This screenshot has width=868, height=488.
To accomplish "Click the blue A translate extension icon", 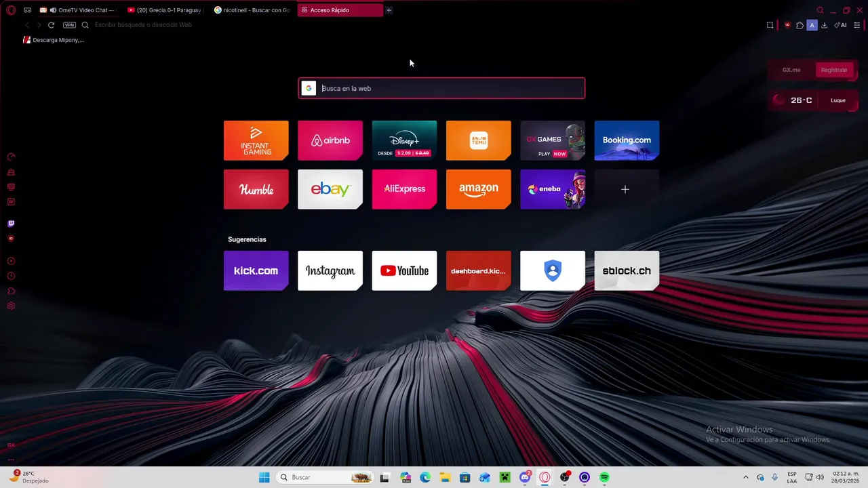I will [x=812, y=25].
